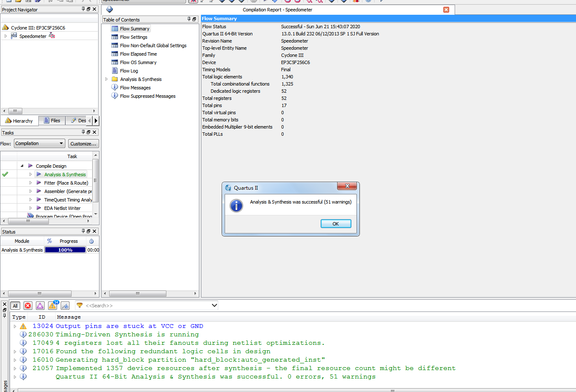This screenshot has width=576, height=392.
Task: Toggle the critical warning messages filter
Action: point(40,306)
